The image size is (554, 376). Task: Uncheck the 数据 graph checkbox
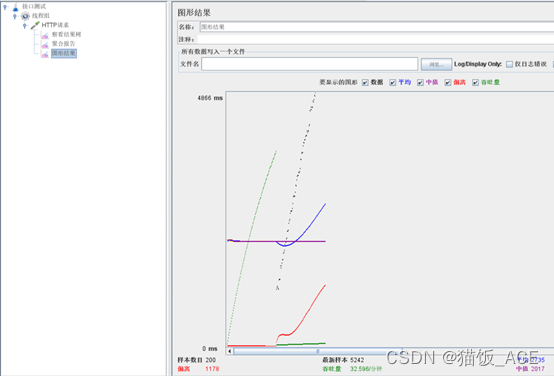365,82
